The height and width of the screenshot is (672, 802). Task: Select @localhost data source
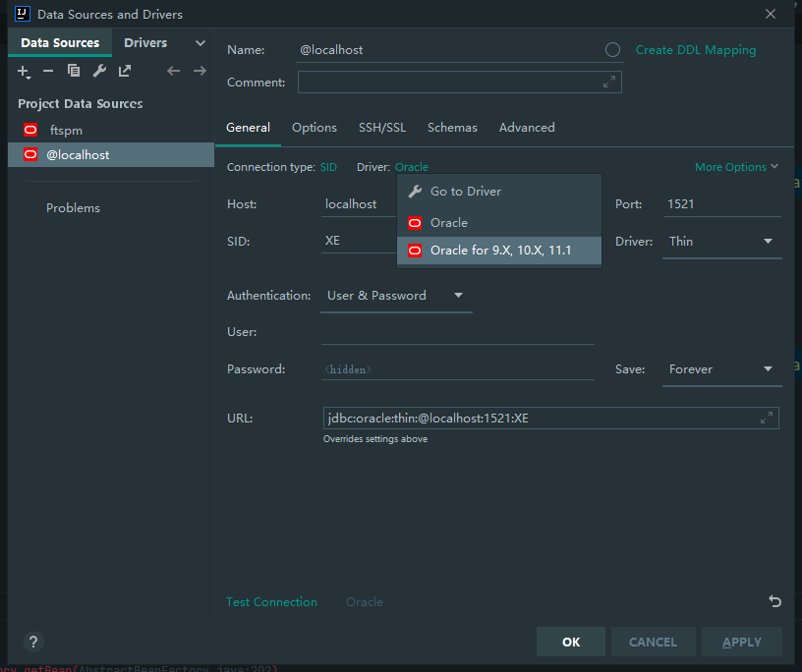111,154
